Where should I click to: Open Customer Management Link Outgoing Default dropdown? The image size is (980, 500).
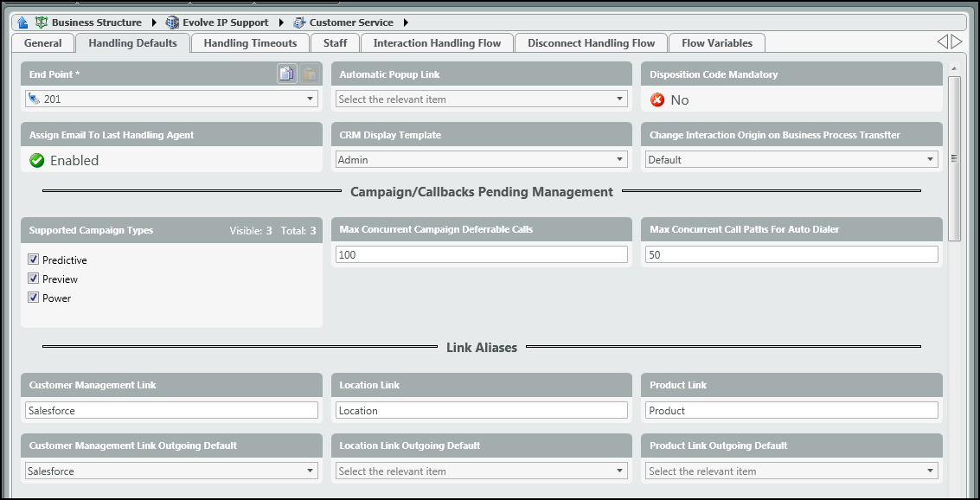coord(311,471)
